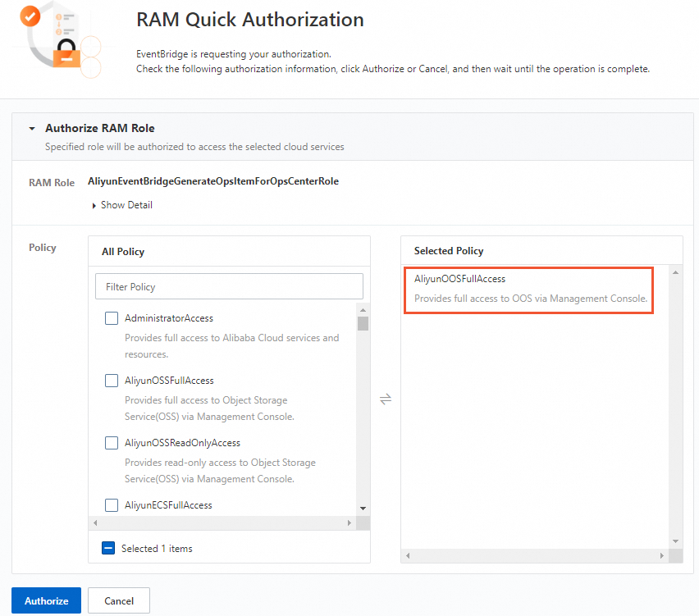Click the AliyunECSFullAccess policy label text
Screen dimensions: 699x616
point(168,505)
